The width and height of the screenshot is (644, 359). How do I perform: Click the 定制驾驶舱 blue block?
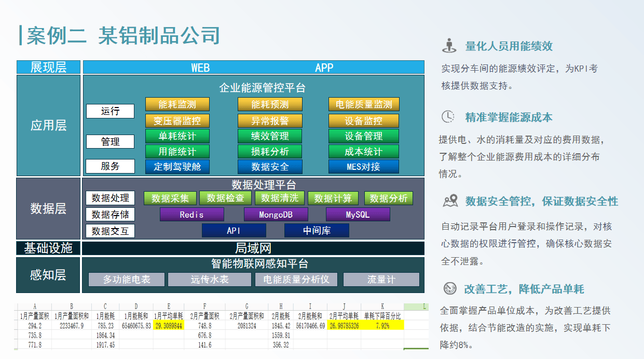(x=177, y=166)
